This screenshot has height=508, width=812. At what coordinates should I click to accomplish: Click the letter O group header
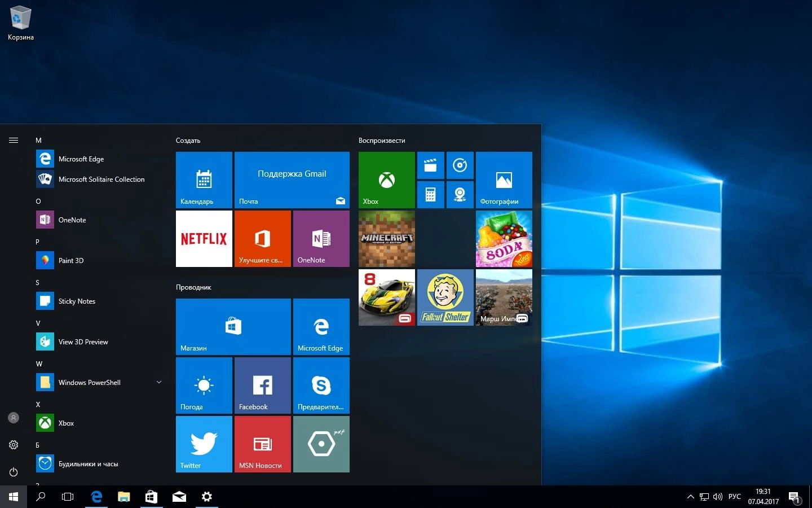38,201
